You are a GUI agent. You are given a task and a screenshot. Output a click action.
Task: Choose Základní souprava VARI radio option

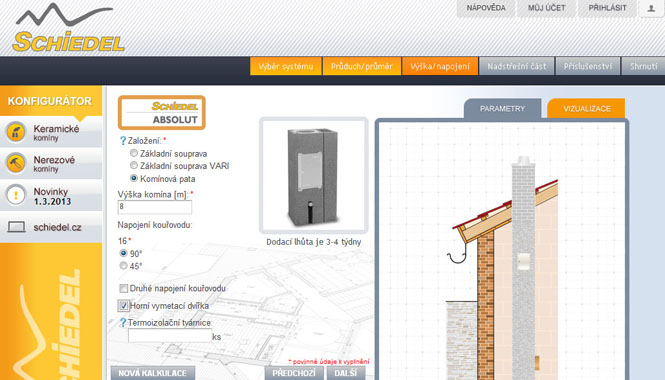134,165
